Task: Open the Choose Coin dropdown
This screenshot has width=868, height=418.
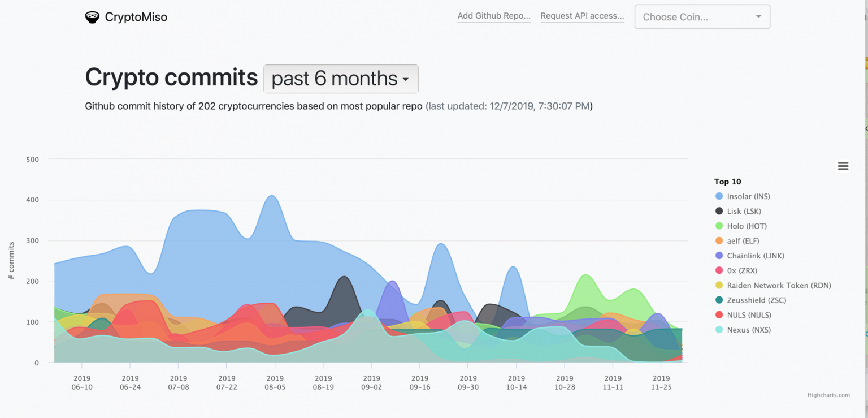Action: pyautogui.click(x=702, y=17)
